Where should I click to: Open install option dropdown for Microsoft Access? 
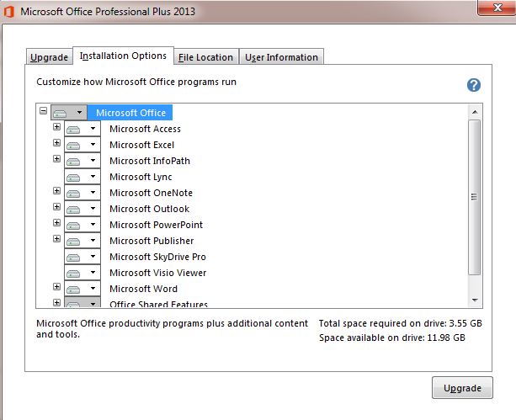82,129
